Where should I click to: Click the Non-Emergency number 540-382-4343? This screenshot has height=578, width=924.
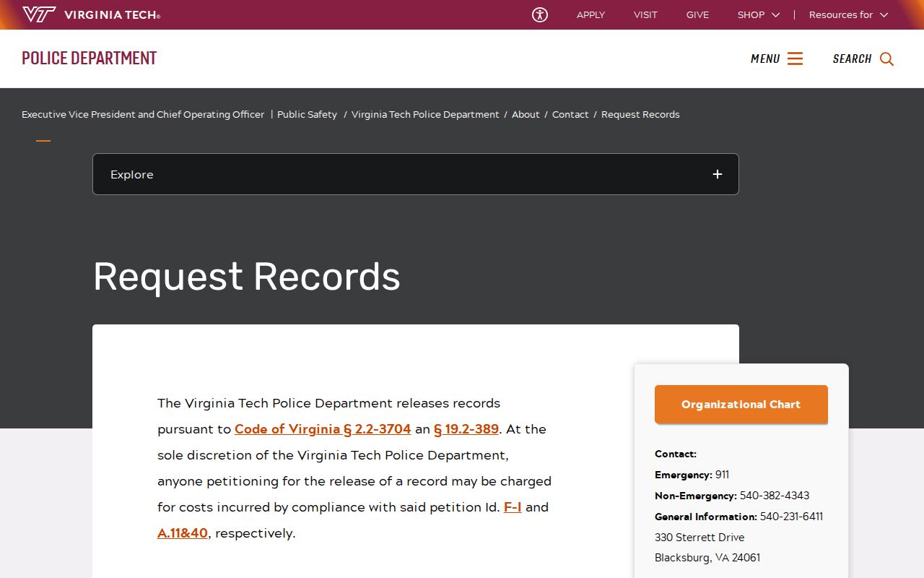coord(775,496)
